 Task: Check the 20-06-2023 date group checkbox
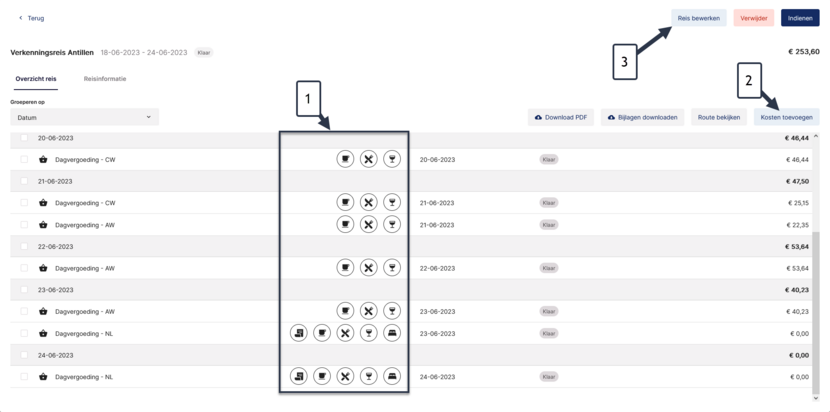tap(24, 138)
